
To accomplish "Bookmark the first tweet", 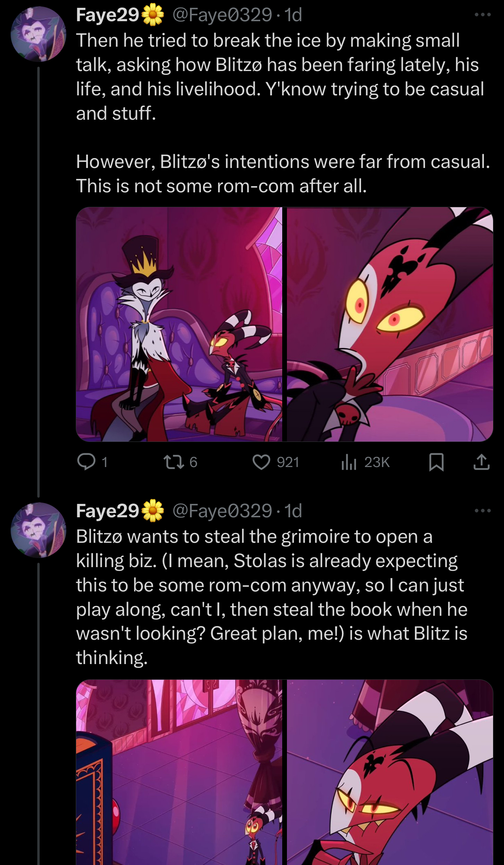I will [436, 462].
